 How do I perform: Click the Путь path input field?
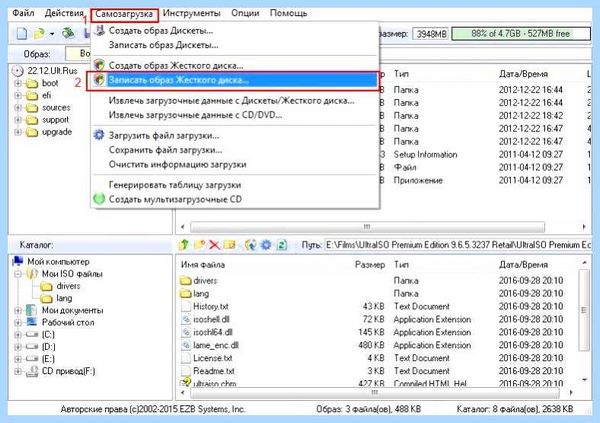pyautogui.click(x=458, y=245)
